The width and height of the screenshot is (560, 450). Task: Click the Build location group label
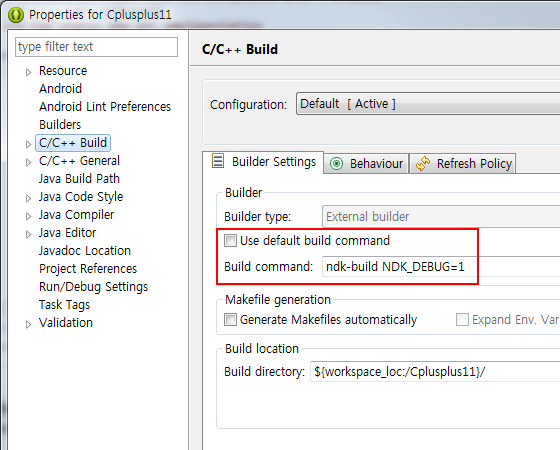pos(262,349)
